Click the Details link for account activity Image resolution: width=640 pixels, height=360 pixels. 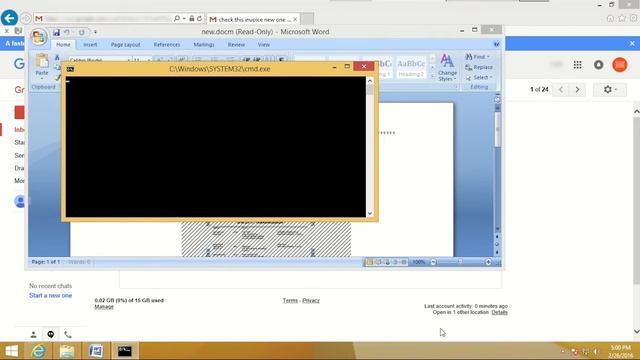click(x=500, y=312)
